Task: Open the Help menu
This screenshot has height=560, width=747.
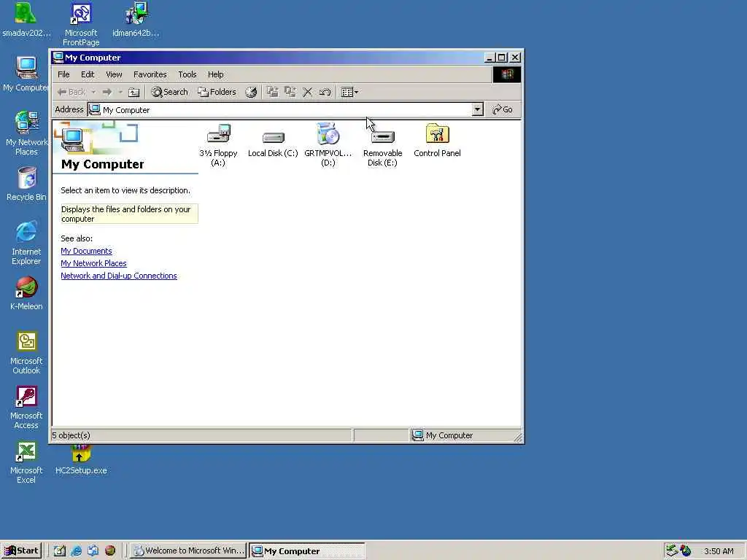Action: pyautogui.click(x=215, y=74)
